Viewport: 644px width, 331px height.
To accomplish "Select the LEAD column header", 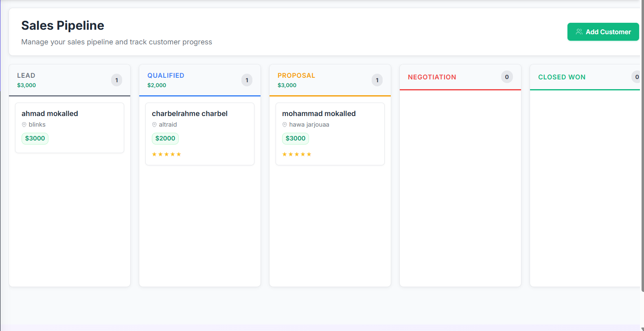I will [26, 76].
